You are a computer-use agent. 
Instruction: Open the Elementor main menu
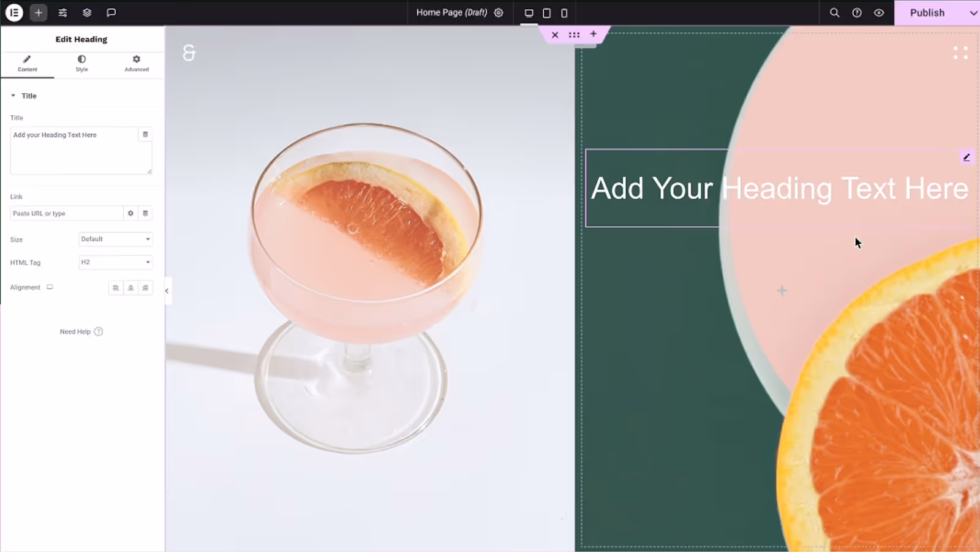tap(13, 12)
